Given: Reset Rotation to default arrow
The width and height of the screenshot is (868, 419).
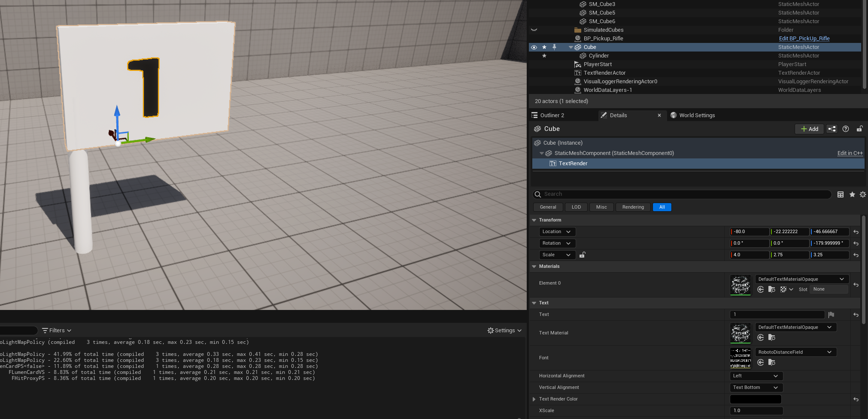Looking at the screenshot, I should pyautogui.click(x=856, y=243).
